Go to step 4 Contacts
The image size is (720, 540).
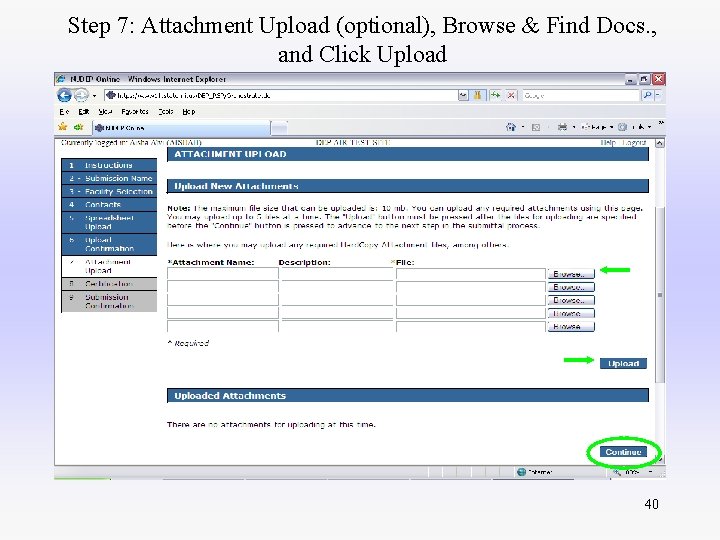point(109,204)
